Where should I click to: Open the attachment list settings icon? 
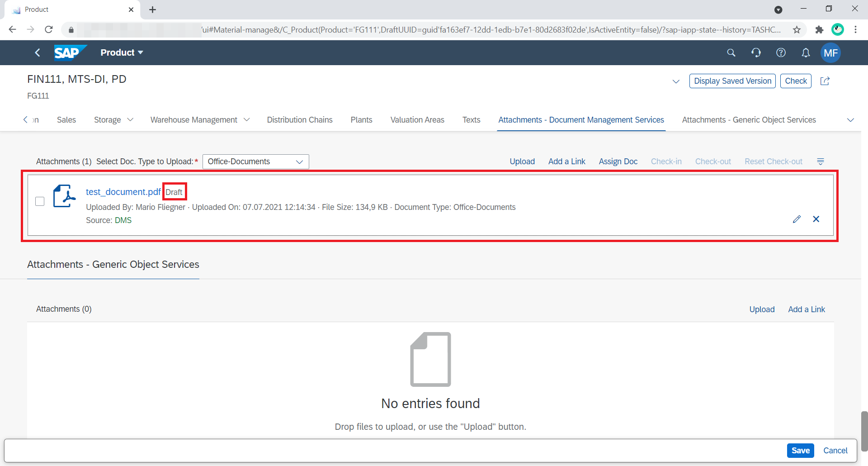click(821, 162)
